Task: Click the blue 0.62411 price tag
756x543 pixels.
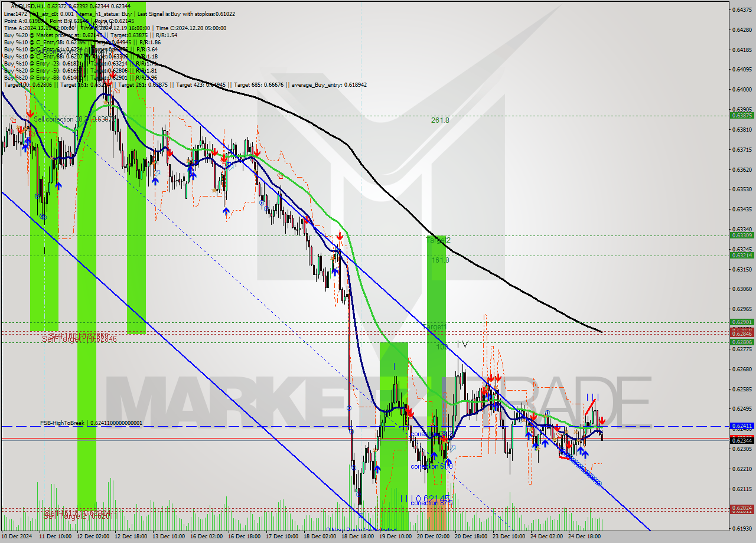Action: [x=742, y=426]
